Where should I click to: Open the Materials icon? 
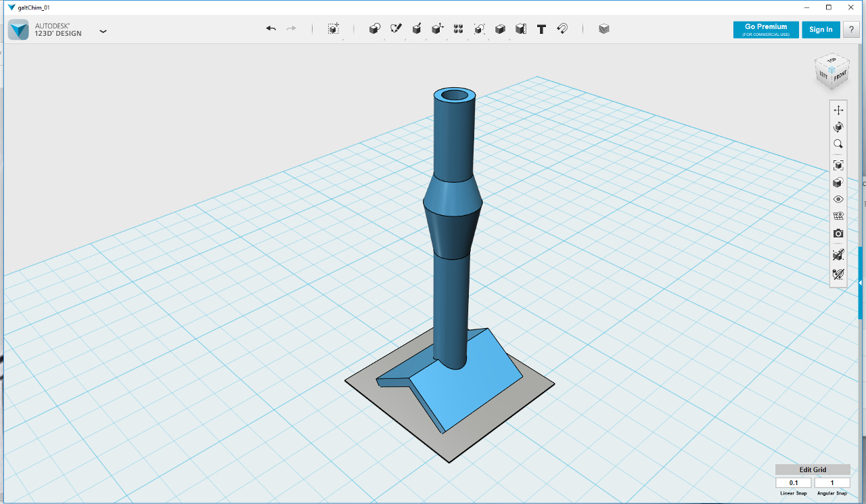[604, 29]
